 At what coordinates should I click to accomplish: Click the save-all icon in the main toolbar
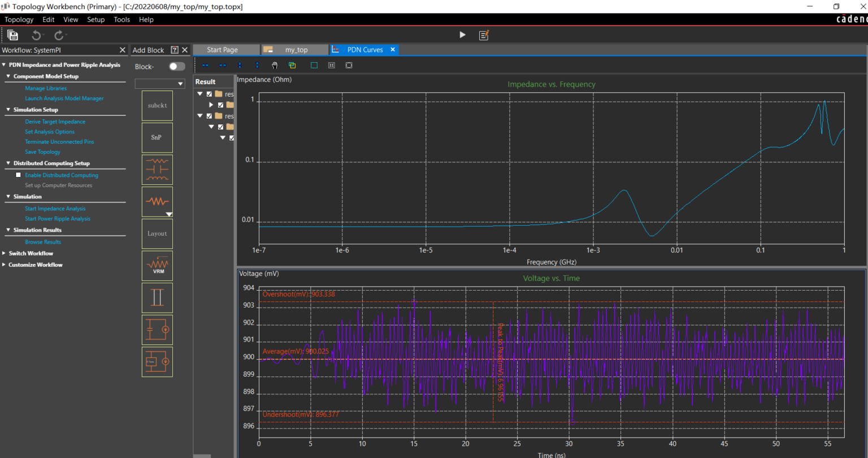click(x=12, y=35)
